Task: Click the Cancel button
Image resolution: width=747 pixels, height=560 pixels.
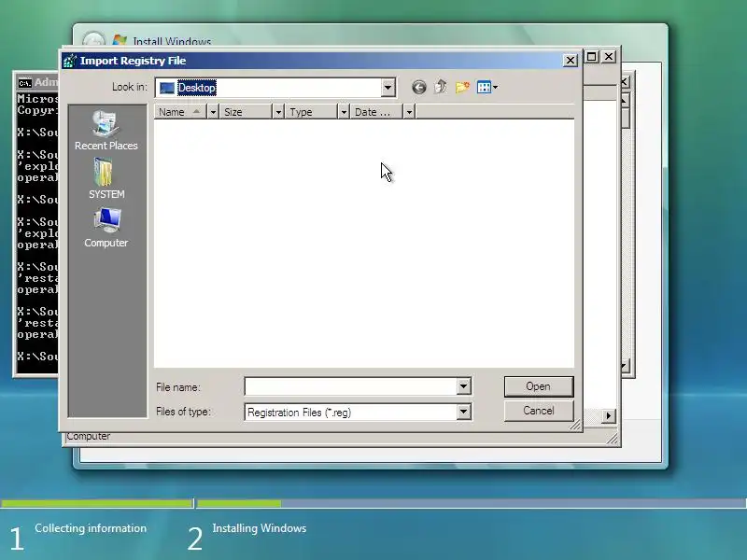Action: coord(539,411)
